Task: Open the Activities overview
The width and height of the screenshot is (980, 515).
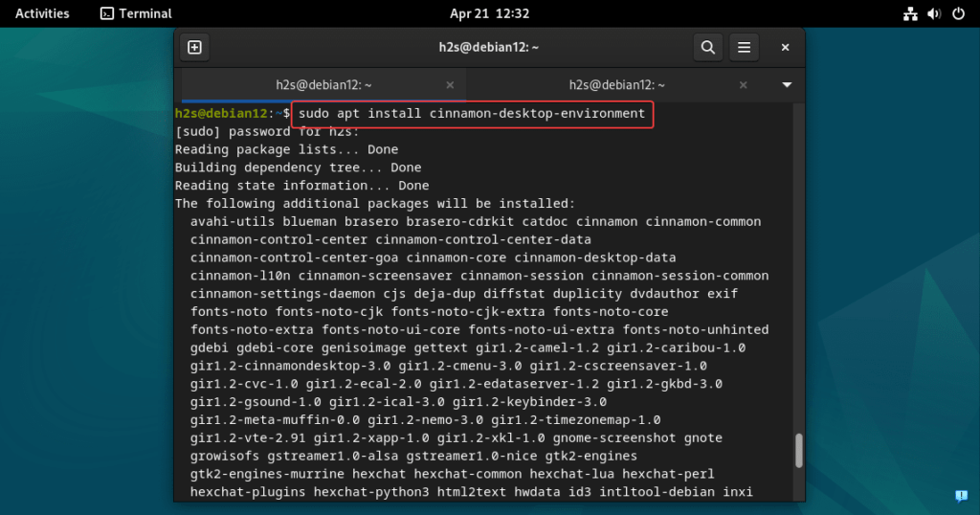Action: point(42,13)
